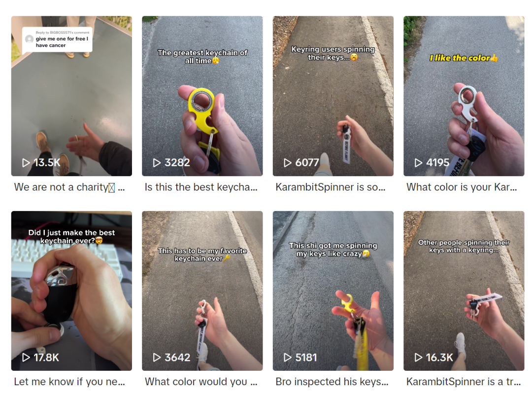Click play icon next to 17.8K views

26,357
